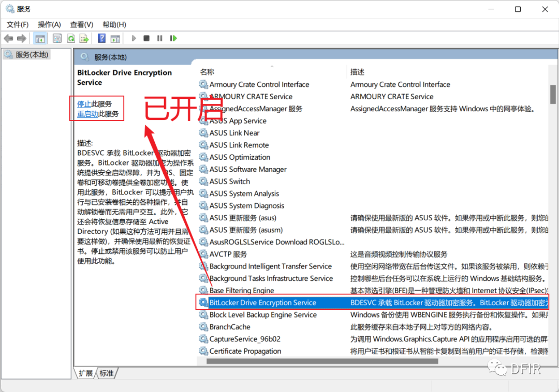Minimize the 服务 window

491,9
